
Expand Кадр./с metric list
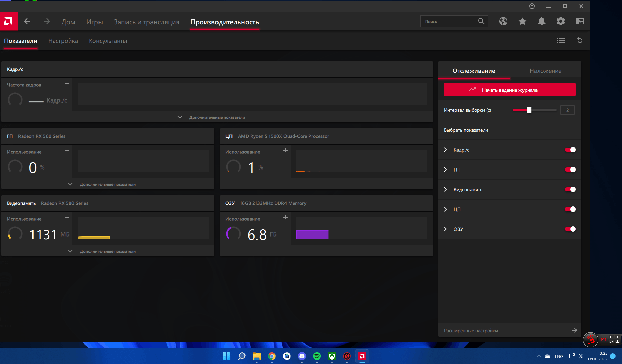click(445, 150)
